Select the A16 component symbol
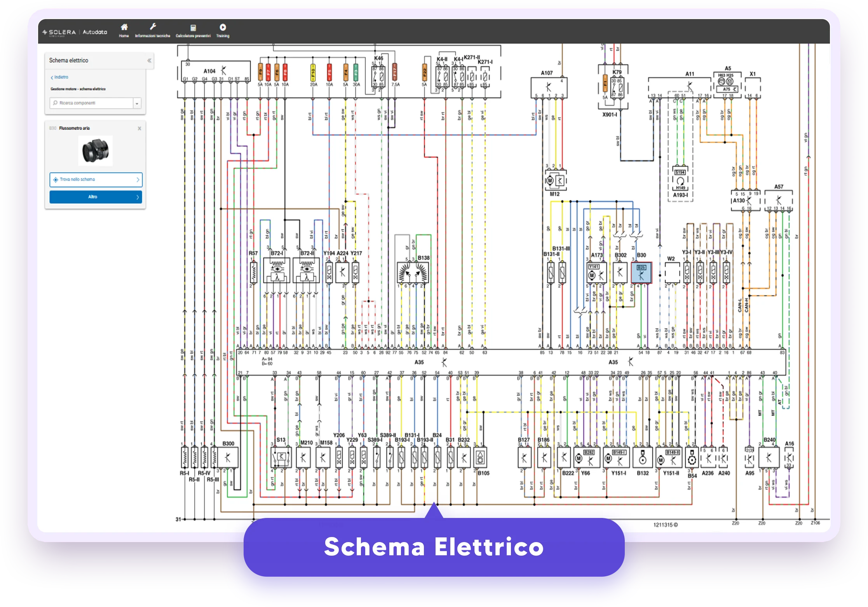Image resolution: width=868 pixels, height=607 pixels. (x=789, y=458)
